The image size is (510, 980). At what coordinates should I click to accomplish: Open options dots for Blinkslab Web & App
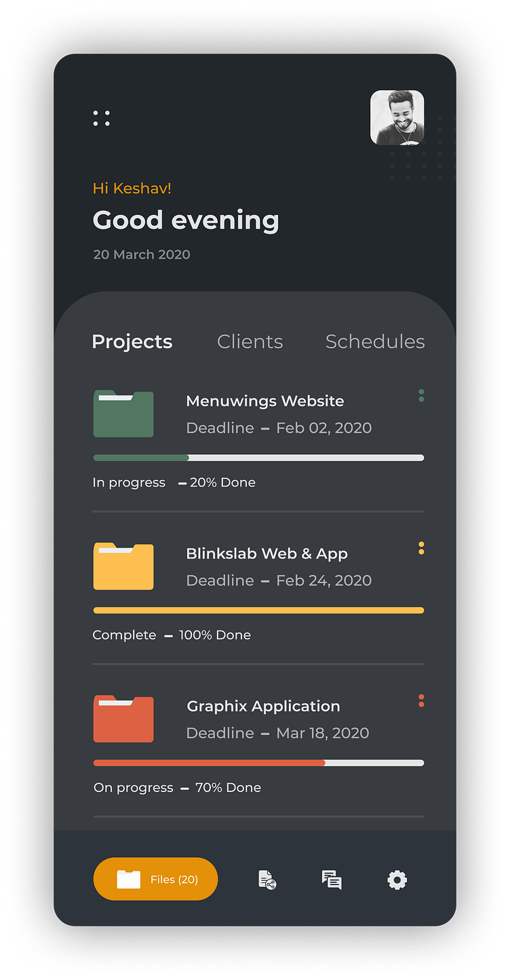[x=421, y=548]
